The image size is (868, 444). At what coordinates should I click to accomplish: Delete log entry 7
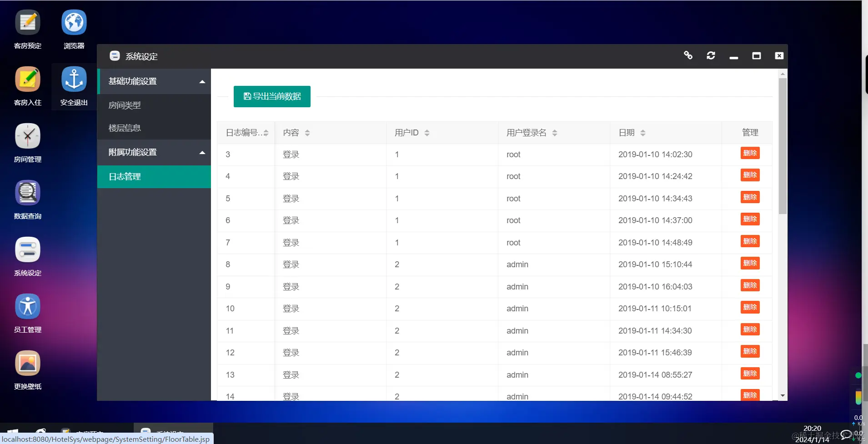click(x=750, y=241)
